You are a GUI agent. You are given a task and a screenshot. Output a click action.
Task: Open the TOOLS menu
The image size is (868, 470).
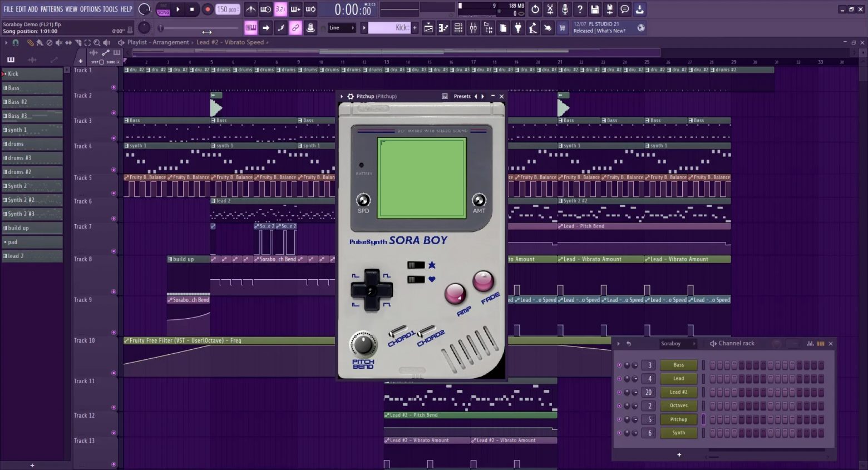tap(110, 9)
